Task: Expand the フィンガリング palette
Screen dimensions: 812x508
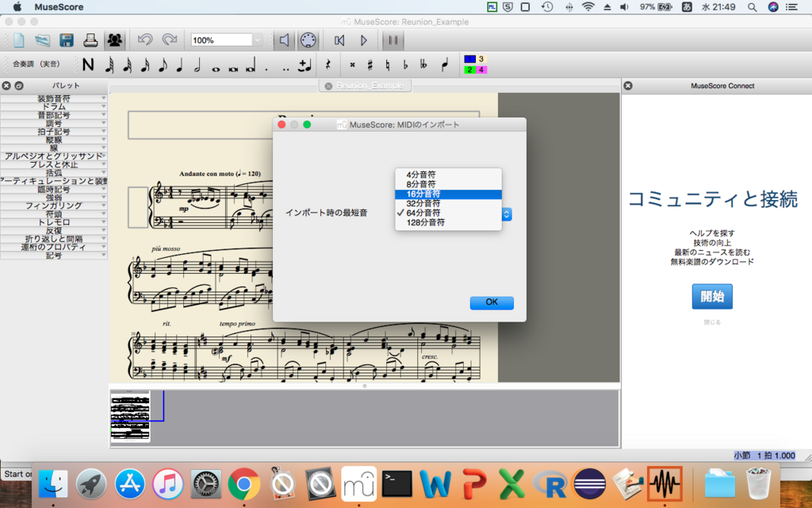Action: tap(54, 206)
